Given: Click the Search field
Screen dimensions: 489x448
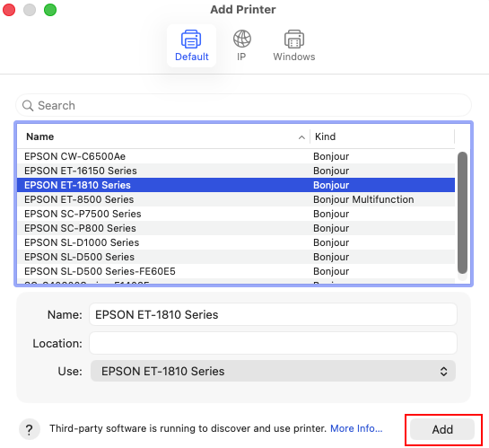Looking at the screenshot, I should pyautogui.click(x=243, y=105).
